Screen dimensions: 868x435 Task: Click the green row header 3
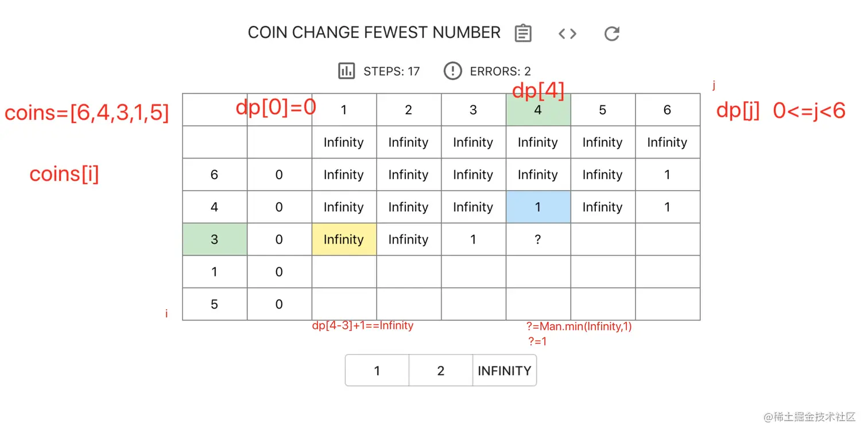215,240
